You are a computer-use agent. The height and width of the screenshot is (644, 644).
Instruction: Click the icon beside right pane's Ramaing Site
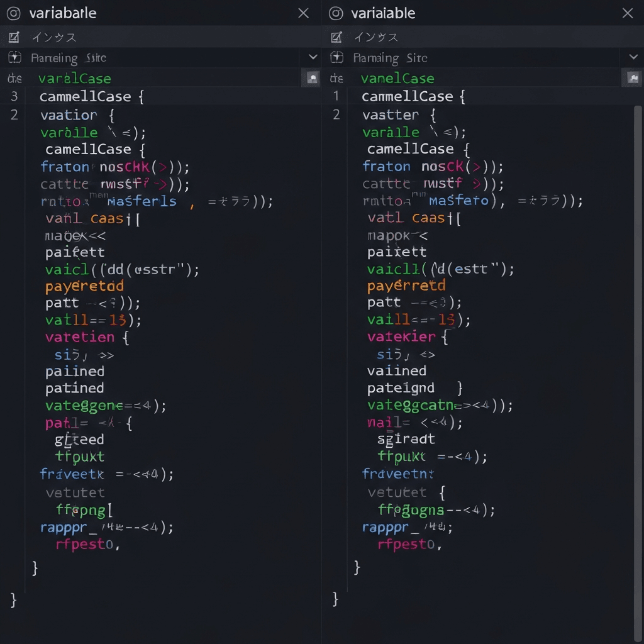337,58
